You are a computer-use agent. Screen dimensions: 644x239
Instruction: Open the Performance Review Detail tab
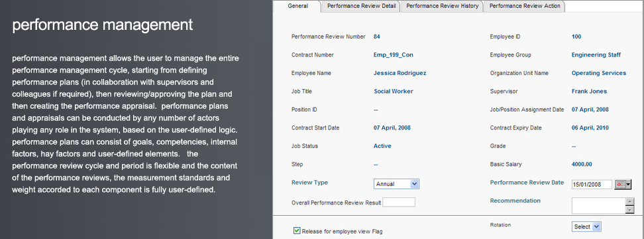tap(362, 6)
